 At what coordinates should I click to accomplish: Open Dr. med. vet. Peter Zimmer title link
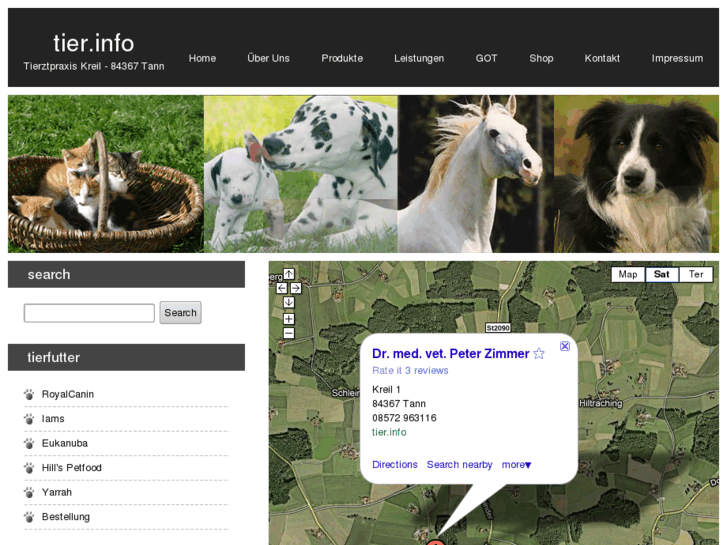pos(450,354)
